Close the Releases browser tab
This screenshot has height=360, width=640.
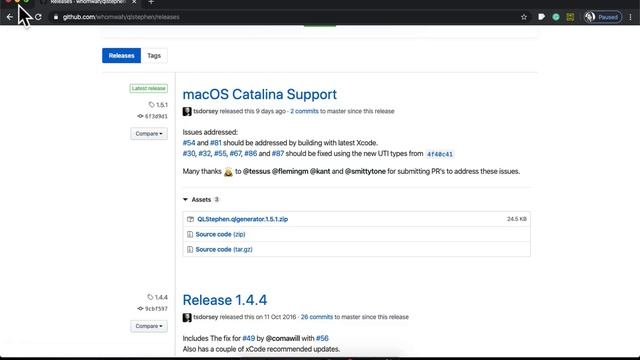tap(134, 2)
